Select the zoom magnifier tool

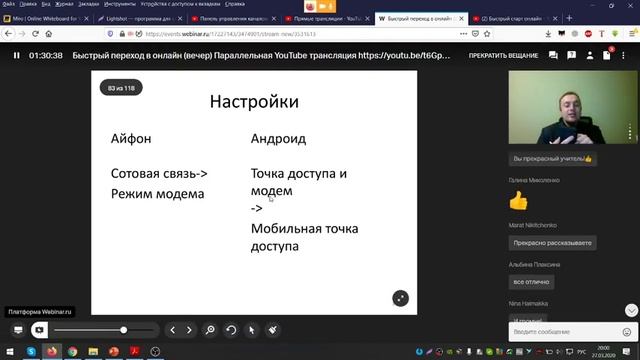pos(210,330)
